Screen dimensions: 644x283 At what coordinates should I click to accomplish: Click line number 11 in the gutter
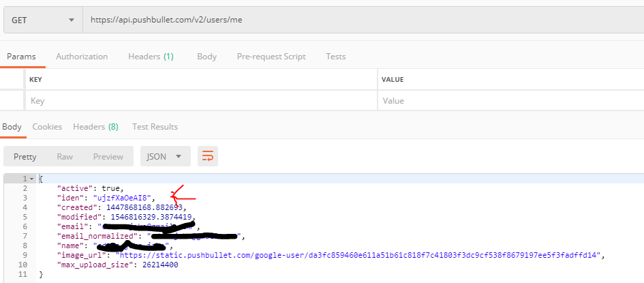(23, 274)
